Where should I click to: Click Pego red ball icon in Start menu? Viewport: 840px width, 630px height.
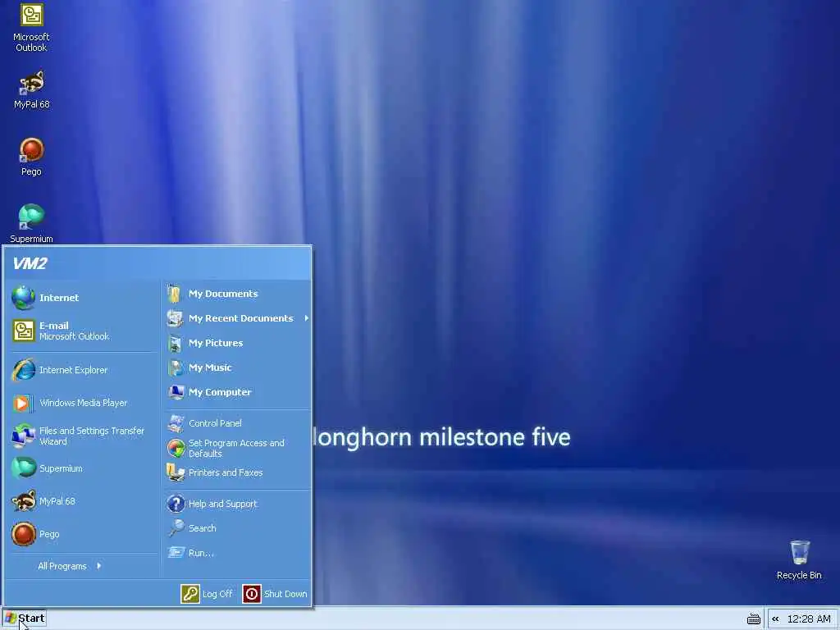pyautogui.click(x=24, y=534)
